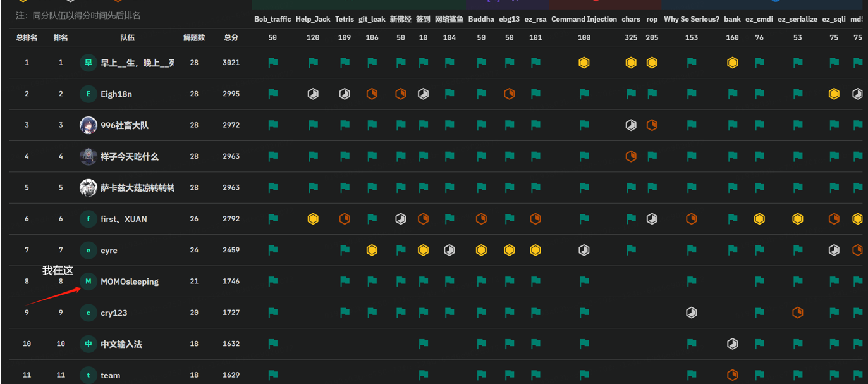Select the MOMOsleeping team name
868x384 pixels.
point(130,282)
